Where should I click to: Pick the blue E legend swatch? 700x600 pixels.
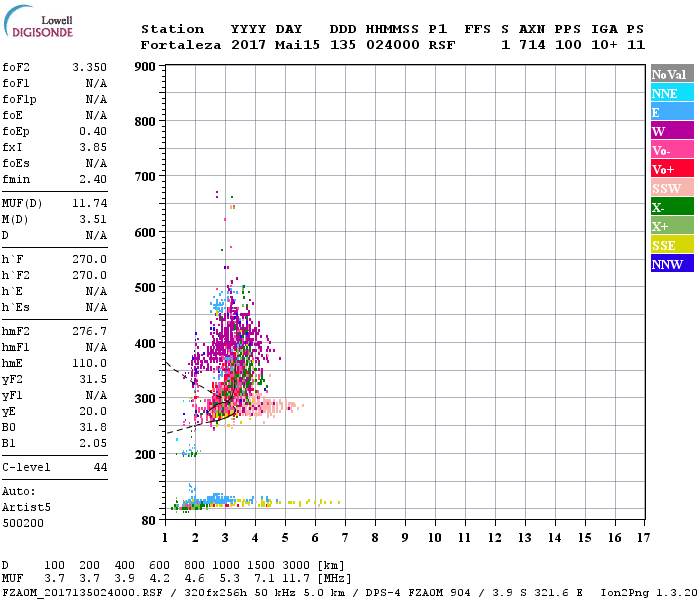pyautogui.click(x=672, y=112)
